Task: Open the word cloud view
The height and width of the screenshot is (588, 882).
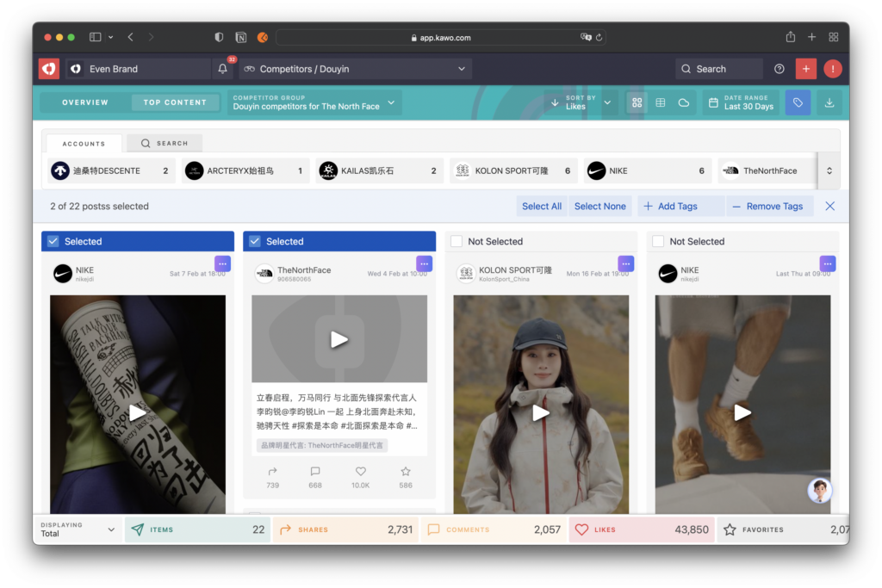Action: tap(683, 102)
